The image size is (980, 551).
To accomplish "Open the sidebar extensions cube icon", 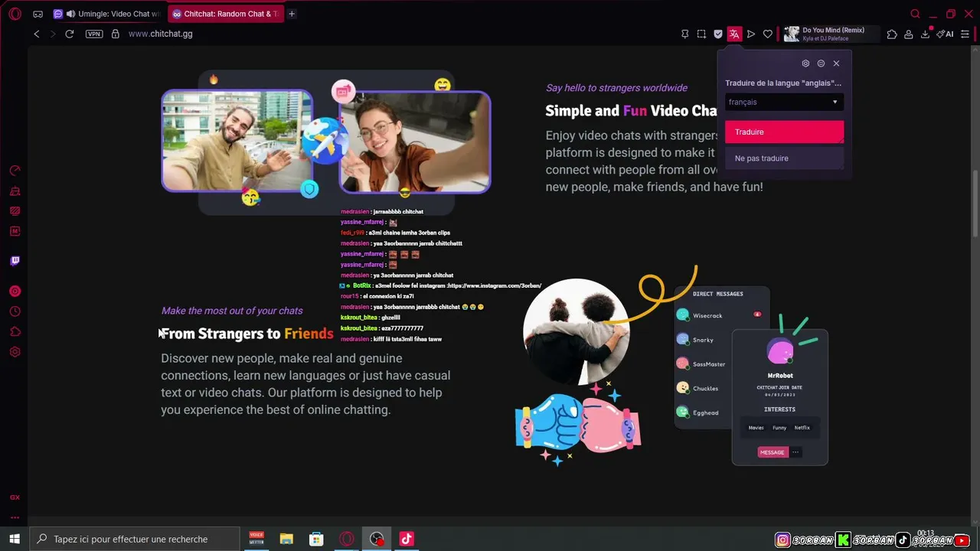I will click(x=15, y=331).
